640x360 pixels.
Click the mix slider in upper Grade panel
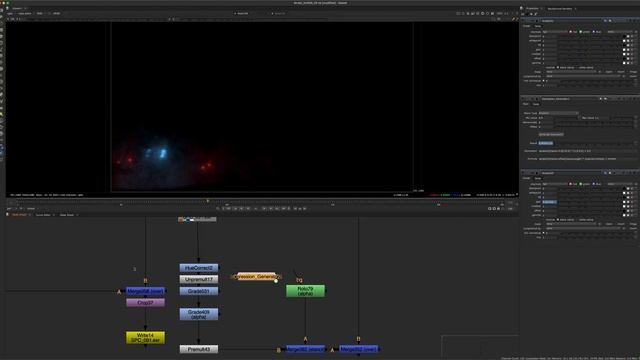[595, 85]
